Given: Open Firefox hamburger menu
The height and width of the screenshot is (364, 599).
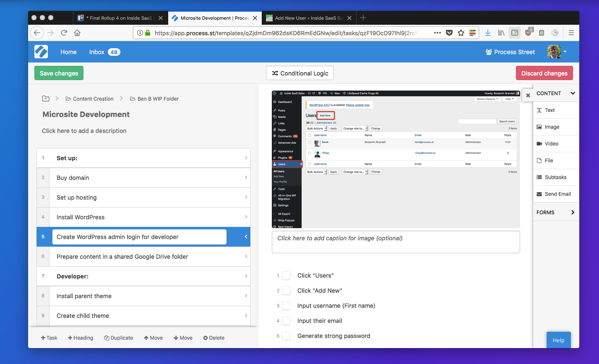Looking at the screenshot, I should (571, 33).
